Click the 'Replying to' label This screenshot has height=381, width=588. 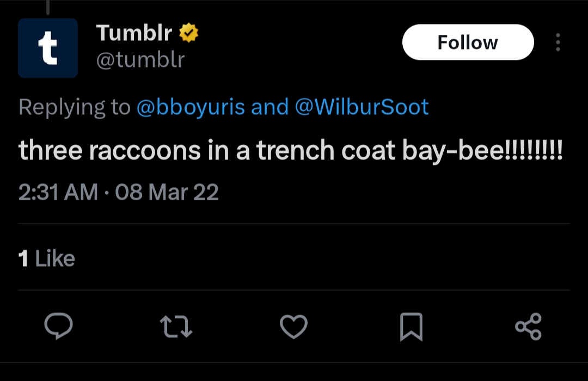pos(74,107)
